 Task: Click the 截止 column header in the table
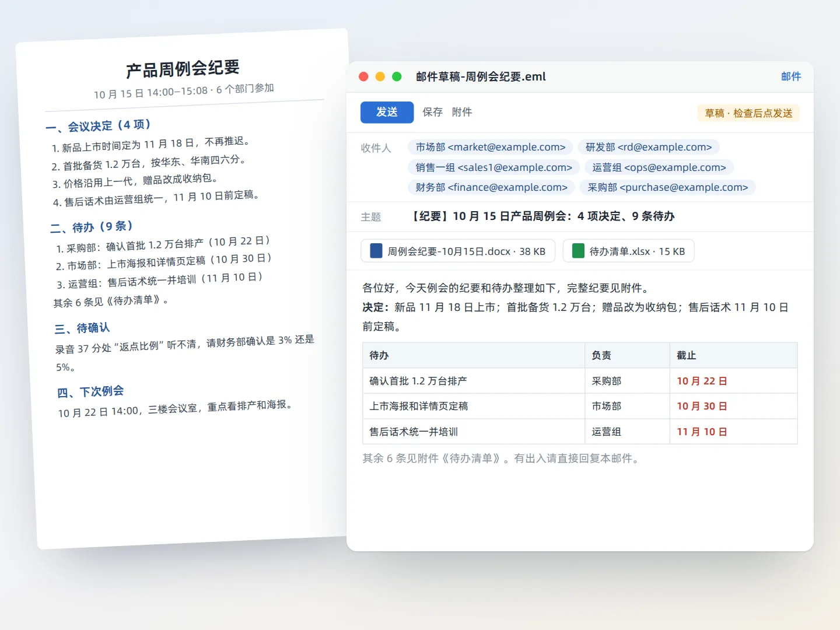(x=734, y=355)
